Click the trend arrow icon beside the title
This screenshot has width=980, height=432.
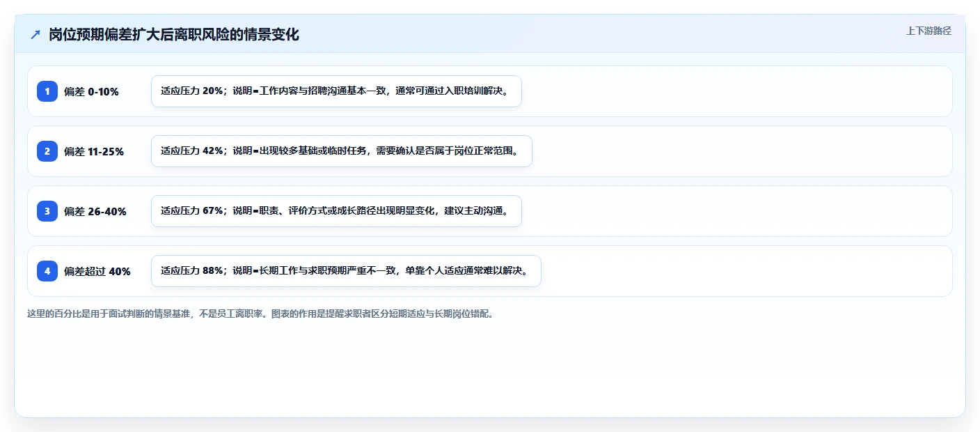point(35,35)
